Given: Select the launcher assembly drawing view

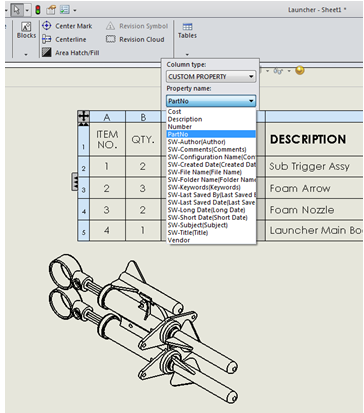Looking at the screenshot, I should 143,328.
